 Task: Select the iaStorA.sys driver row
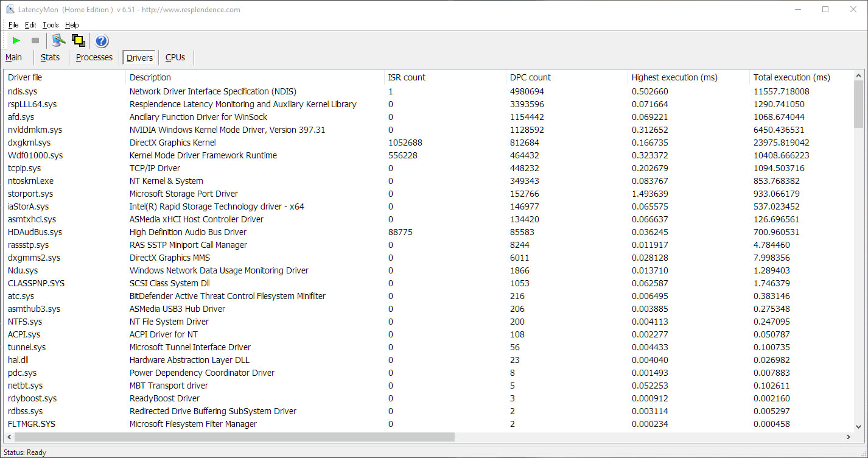pyautogui.click(x=429, y=206)
